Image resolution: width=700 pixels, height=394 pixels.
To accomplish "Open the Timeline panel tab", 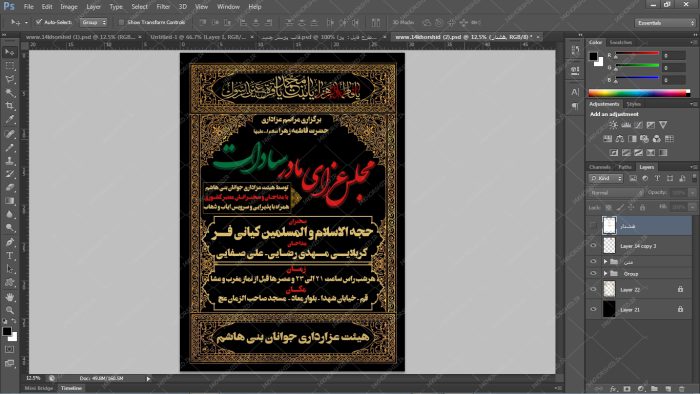I will click(71, 388).
